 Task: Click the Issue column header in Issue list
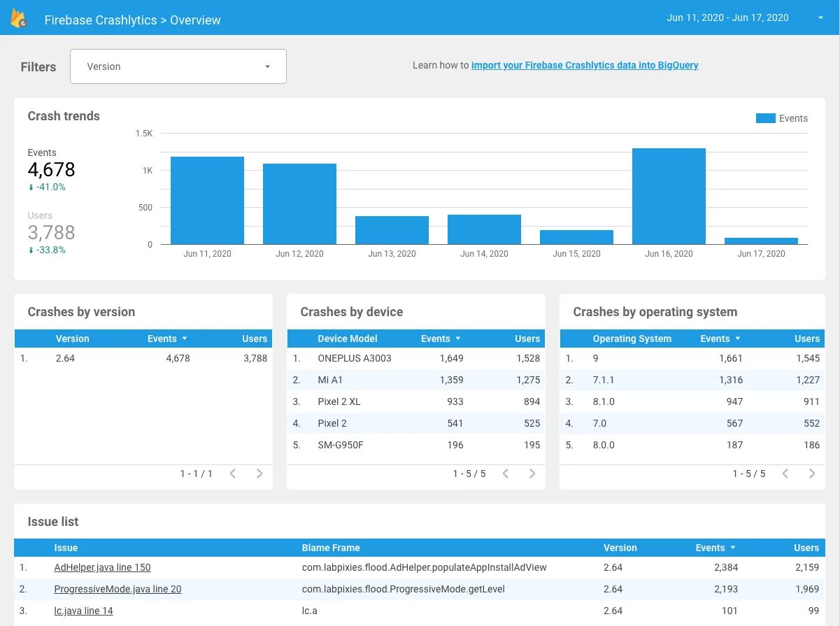[x=66, y=548]
